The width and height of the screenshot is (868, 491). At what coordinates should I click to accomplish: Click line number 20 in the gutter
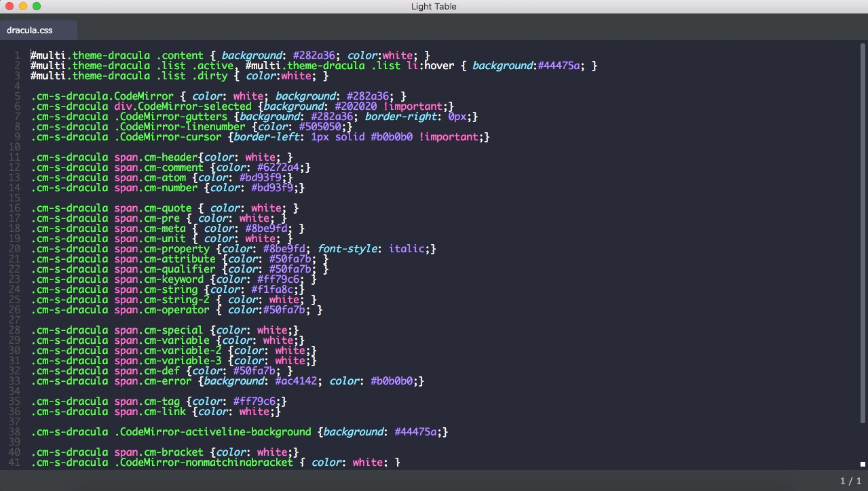pos(15,248)
